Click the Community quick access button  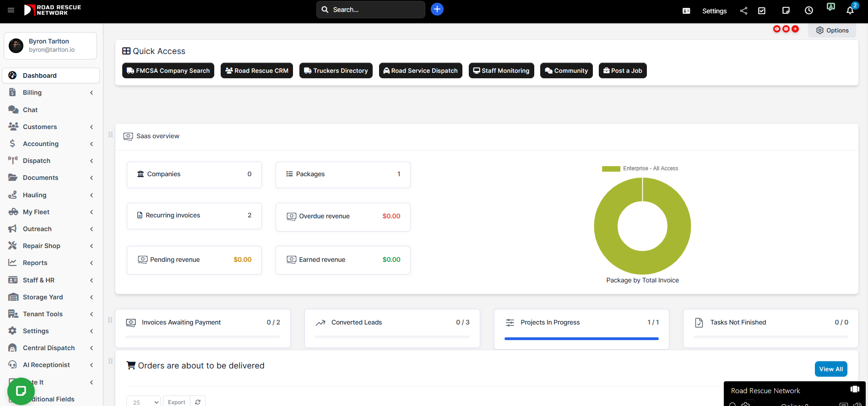[566, 70]
